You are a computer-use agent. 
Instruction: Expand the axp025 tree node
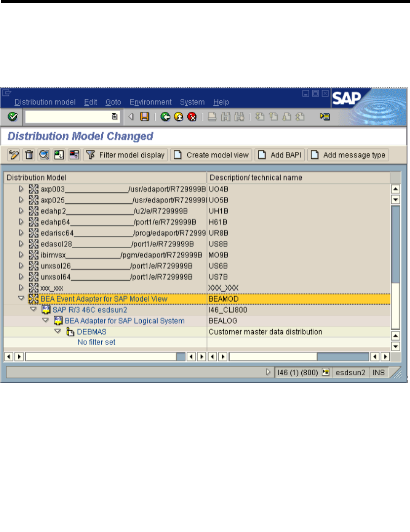click(21, 200)
